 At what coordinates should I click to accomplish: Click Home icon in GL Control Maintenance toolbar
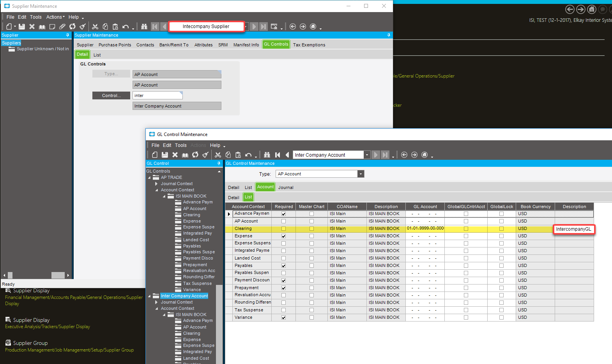point(425,155)
